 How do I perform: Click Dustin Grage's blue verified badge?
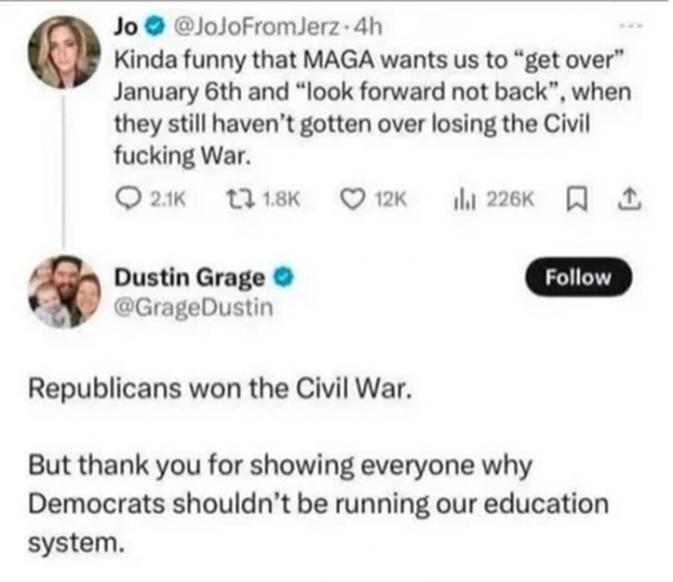(x=284, y=276)
